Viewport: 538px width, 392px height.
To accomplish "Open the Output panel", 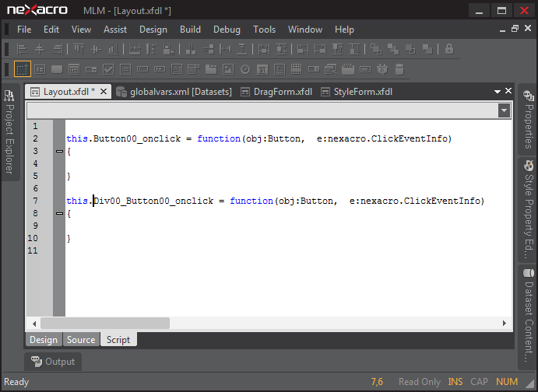I will (53, 362).
